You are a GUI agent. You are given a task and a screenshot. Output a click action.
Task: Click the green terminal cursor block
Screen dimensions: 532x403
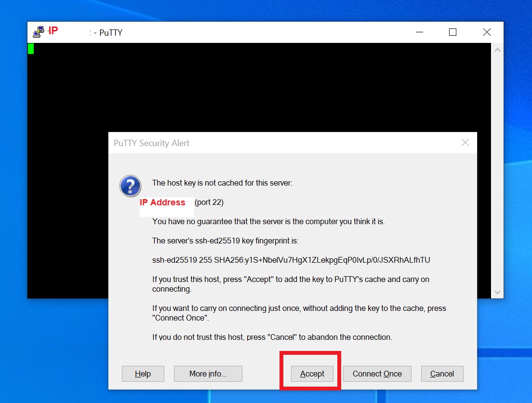31,49
